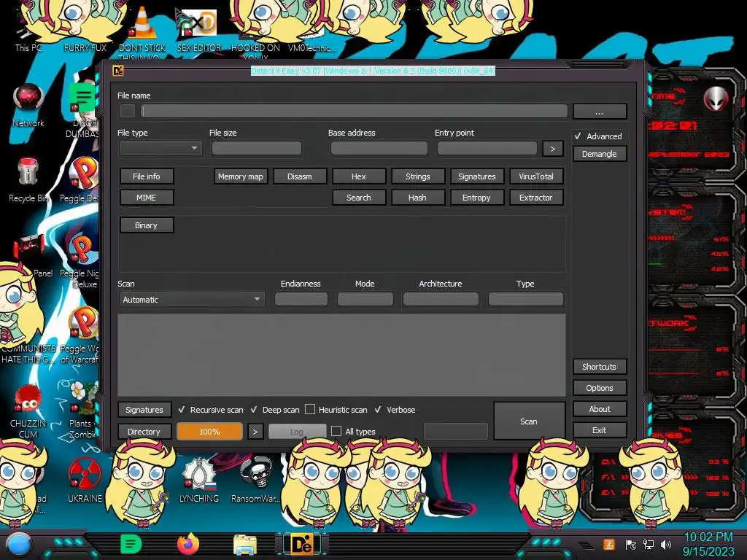Viewport: 747px width, 560px height.
Task: Open File Explorer from the taskbar
Action: click(245, 544)
